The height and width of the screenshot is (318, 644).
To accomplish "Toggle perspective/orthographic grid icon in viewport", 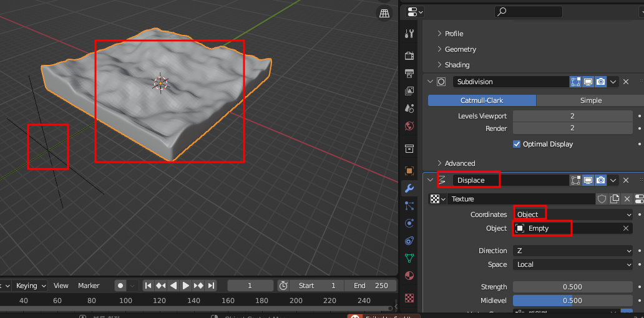I will (384, 13).
